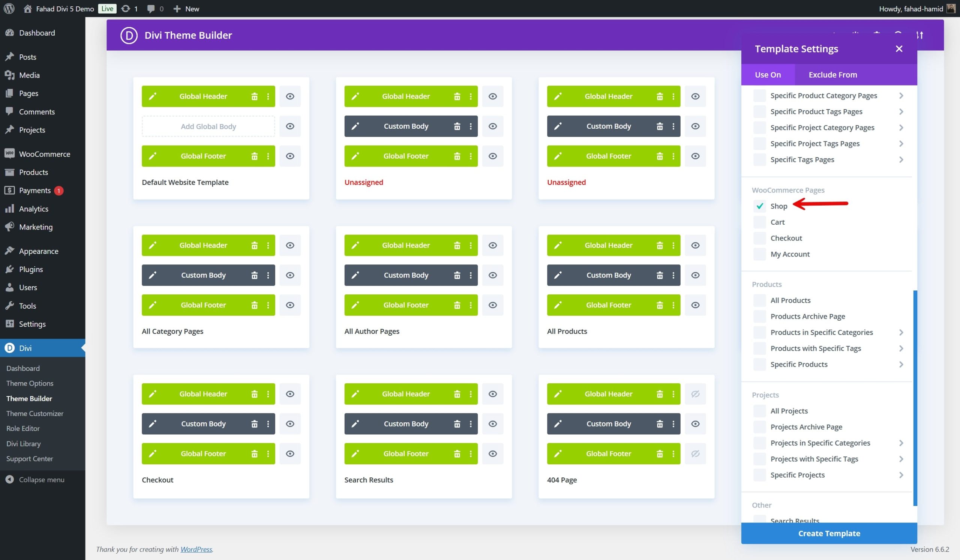This screenshot has width=960, height=560.
Task: Click delete icon on All Category Pages Global Header
Action: pos(254,245)
